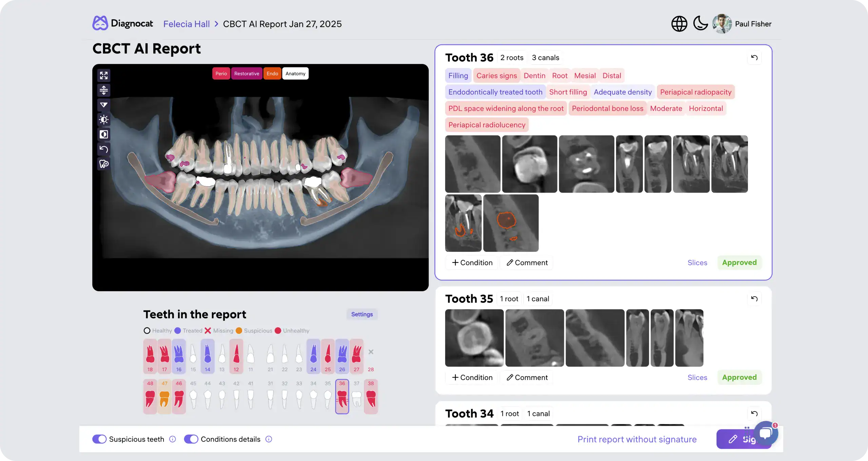This screenshot has width=868, height=461.
Task: Click the fullscreen expand icon in viewer
Action: [104, 75]
